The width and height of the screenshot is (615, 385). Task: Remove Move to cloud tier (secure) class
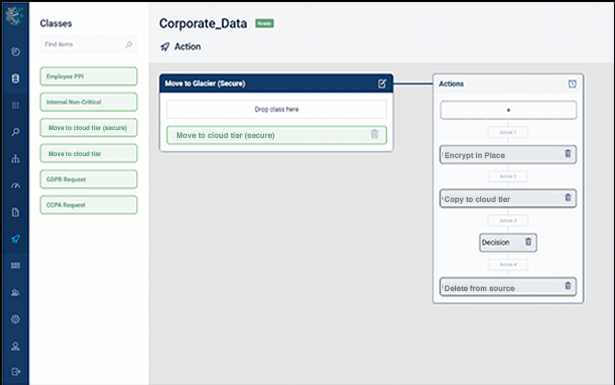point(375,134)
